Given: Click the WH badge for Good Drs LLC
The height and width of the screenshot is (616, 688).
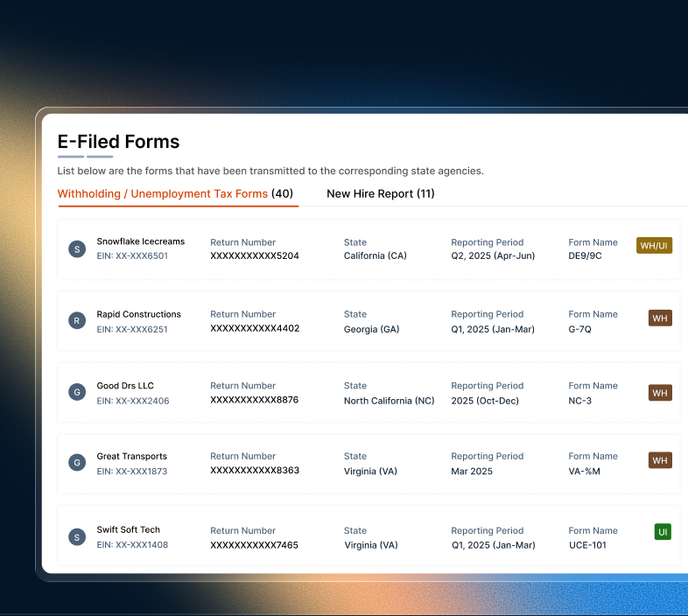Looking at the screenshot, I should point(660,393).
